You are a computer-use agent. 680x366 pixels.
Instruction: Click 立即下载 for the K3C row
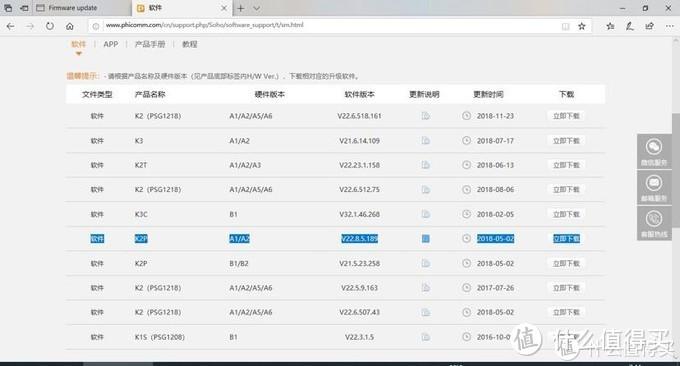(x=566, y=214)
